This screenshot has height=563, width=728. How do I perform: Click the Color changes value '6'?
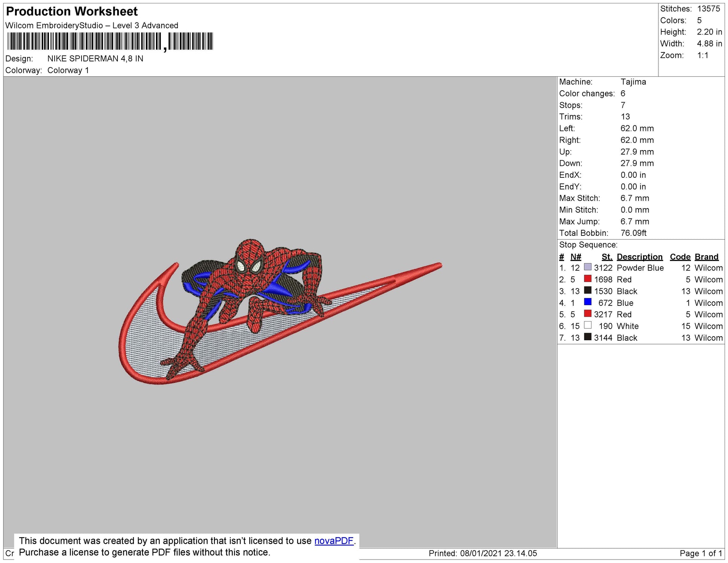click(623, 94)
